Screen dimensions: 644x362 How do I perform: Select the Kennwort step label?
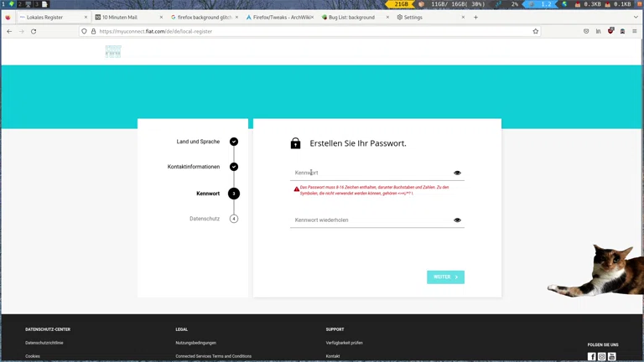tap(208, 194)
